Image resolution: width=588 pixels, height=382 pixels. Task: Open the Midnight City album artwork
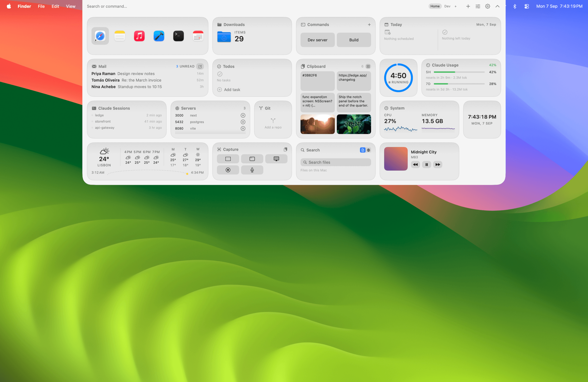pos(396,159)
